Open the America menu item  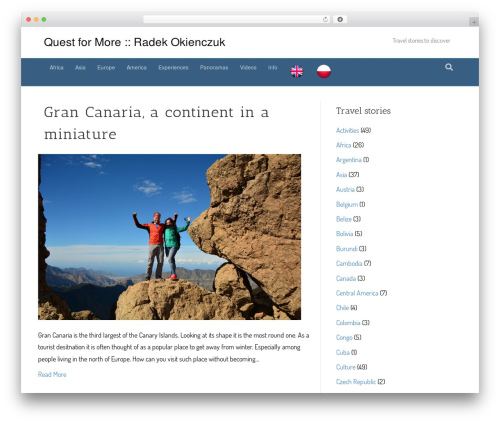point(136,67)
